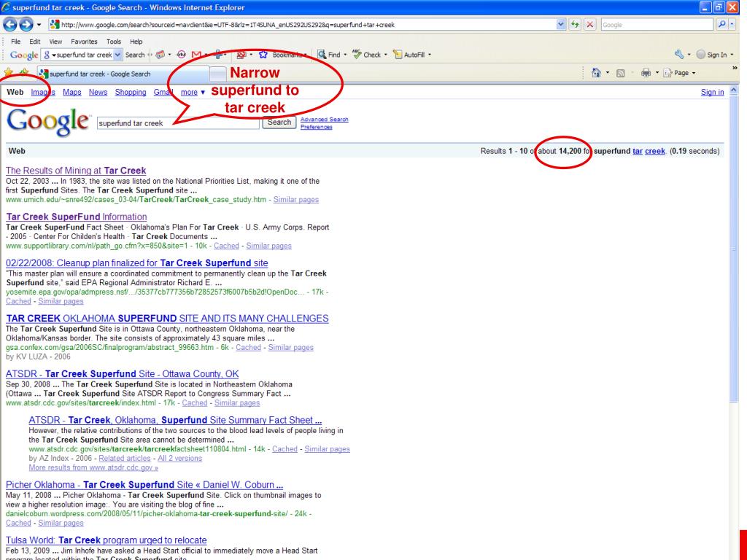Open the 02/22/2008 Cleanup plan result
Viewport: 747px width, 560px height.
click(x=136, y=262)
